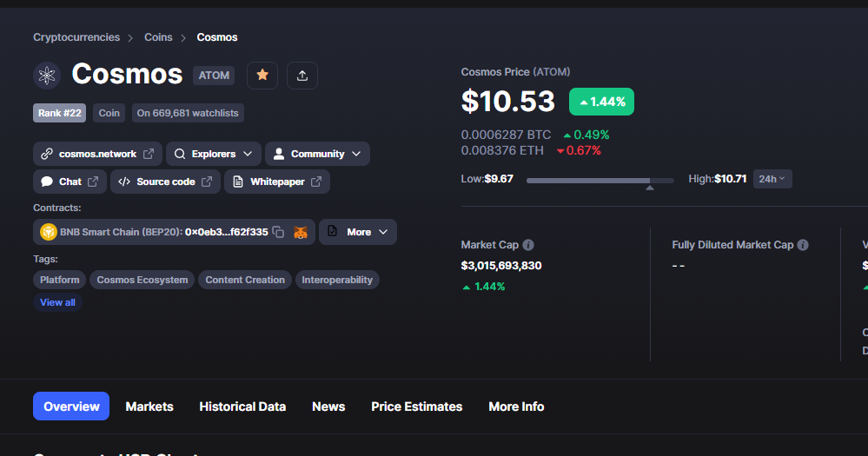
Task: Click the price range triangle marker
Action: tap(650, 188)
